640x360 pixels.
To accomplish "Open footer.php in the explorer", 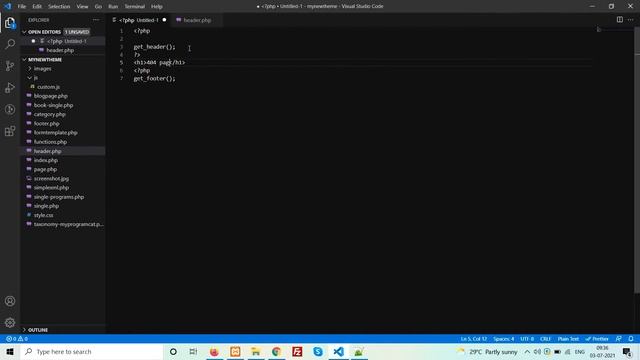I will (47, 123).
